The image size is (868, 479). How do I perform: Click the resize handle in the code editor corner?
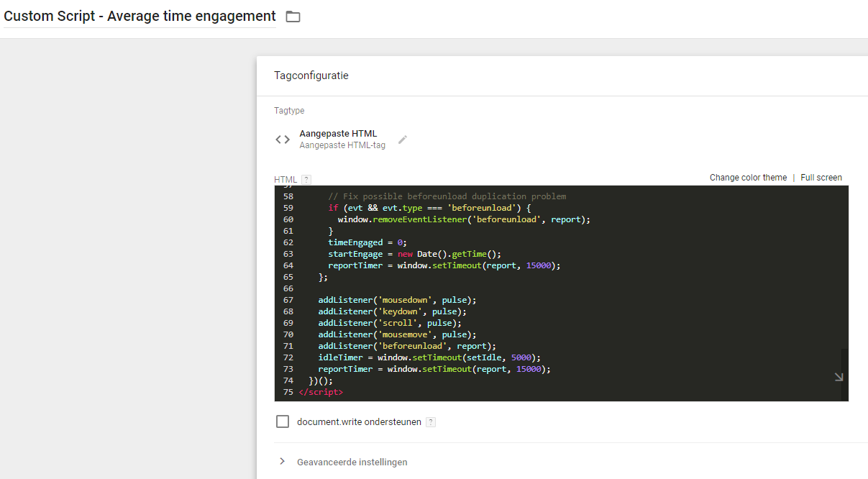click(839, 377)
